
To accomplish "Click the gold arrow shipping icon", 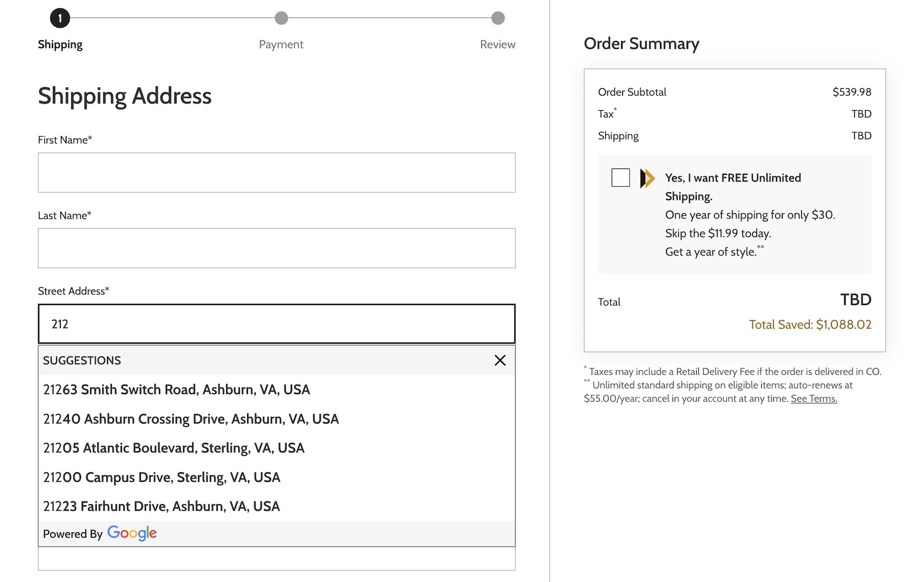I will 647,178.
